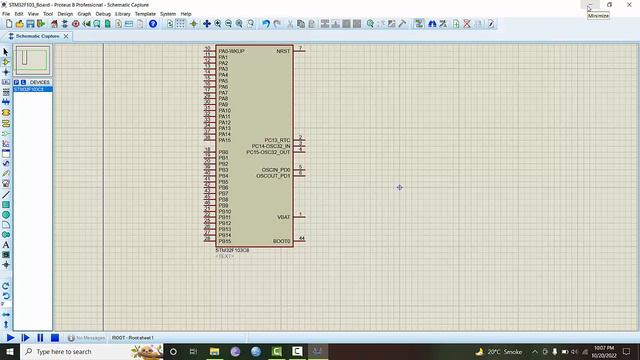Open the Windows Start menu
Image resolution: width=640 pixels, height=360 pixels.
point(10,352)
